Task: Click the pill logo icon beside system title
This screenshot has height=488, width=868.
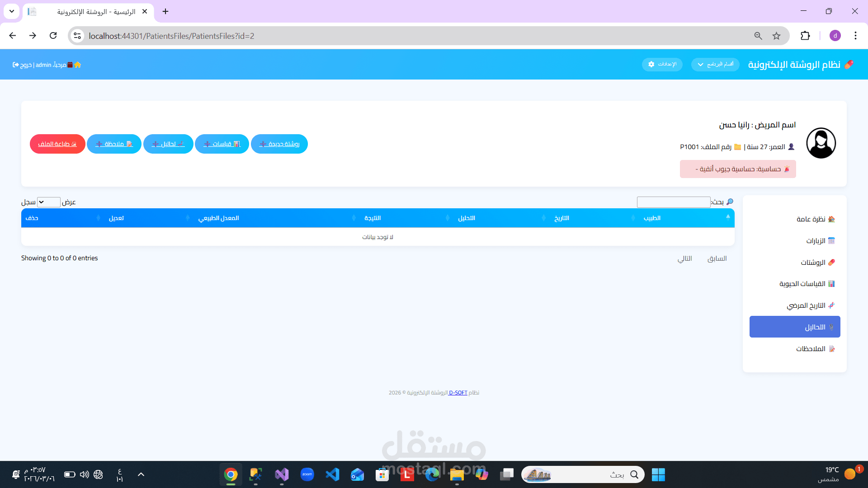Action: click(849, 64)
